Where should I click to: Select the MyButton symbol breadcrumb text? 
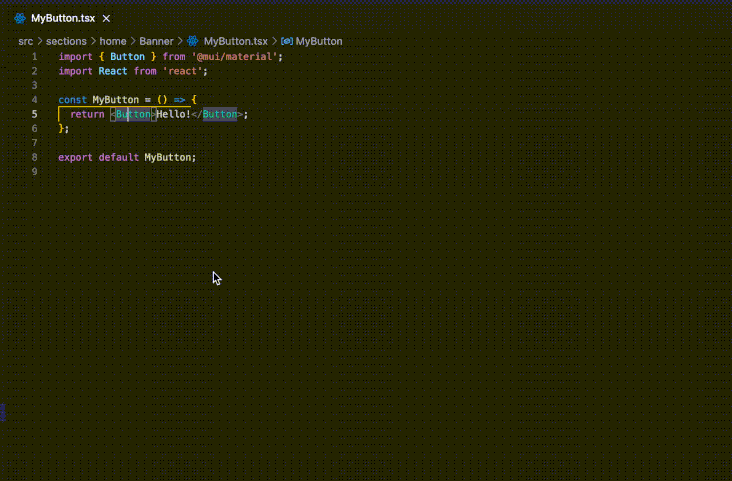pyautogui.click(x=319, y=41)
